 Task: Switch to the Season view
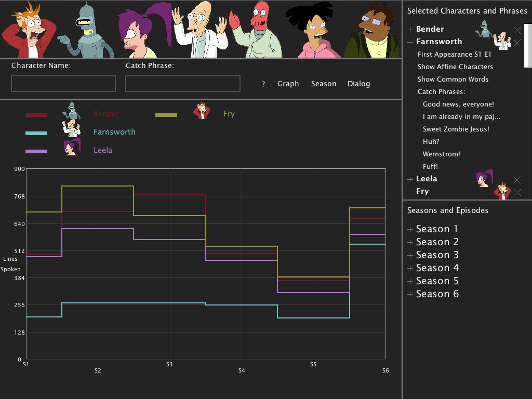324,84
